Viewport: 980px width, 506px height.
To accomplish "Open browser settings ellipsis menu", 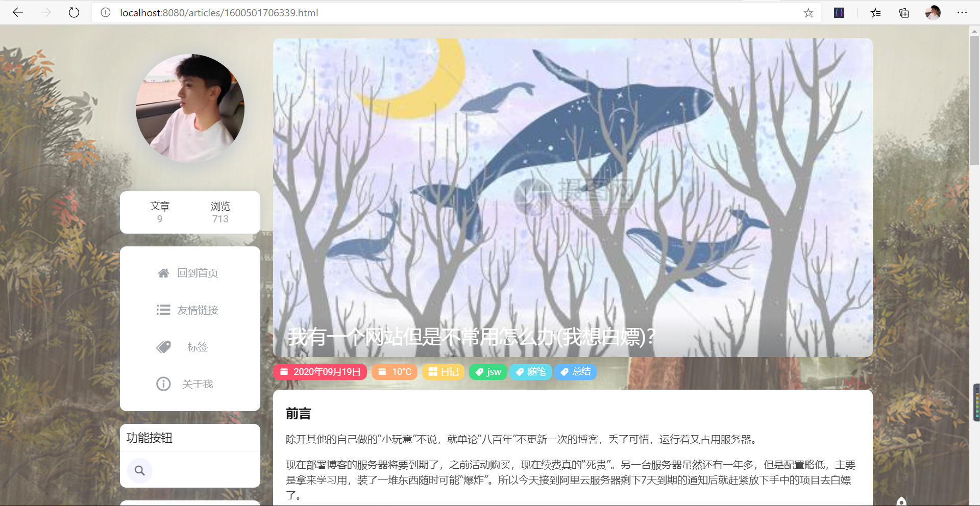I will 962,13.
